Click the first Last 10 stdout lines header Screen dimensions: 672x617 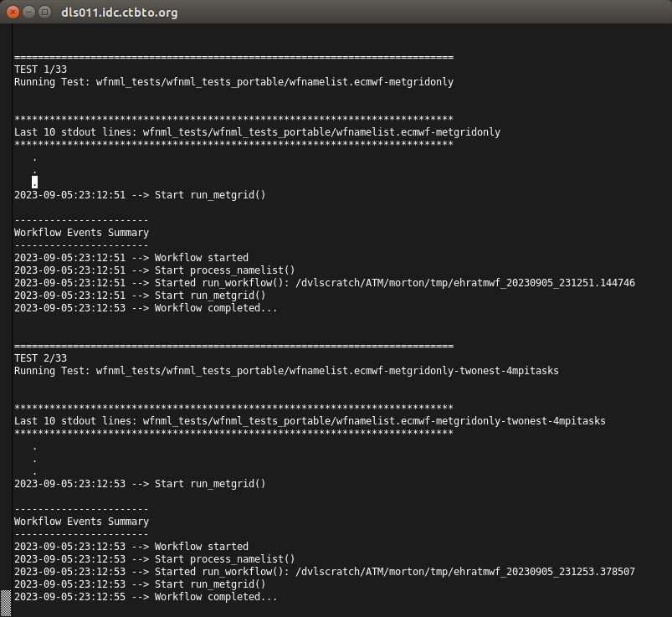257,132
